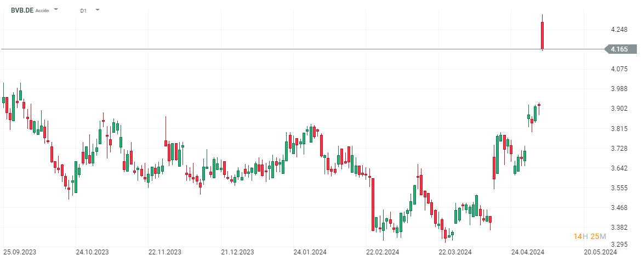Click the 3.295 price axis label
644x261 pixels.
(619, 245)
